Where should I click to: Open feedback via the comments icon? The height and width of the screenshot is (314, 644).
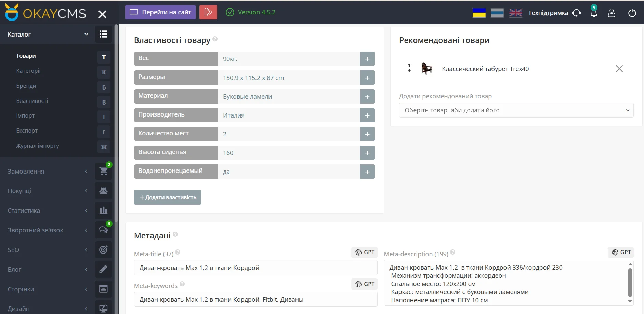(x=104, y=230)
